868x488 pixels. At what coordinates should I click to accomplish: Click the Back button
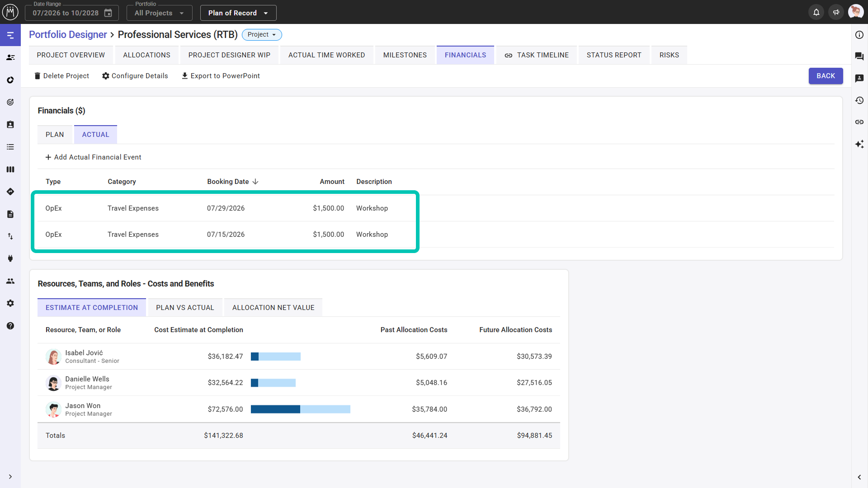pos(826,76)
